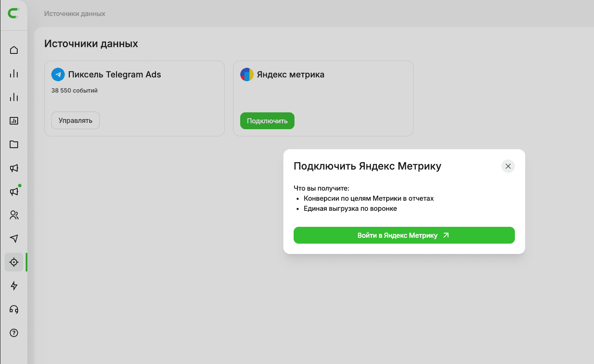Close the Подключить Яндекс Метрику dialog
This screenshot has width=594, height=364.
point(508,166)
